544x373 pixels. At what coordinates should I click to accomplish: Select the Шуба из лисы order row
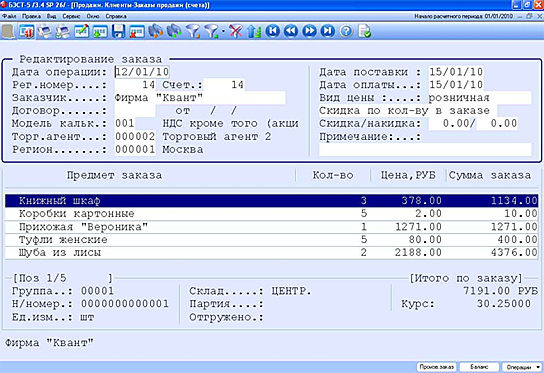point(271,252)
